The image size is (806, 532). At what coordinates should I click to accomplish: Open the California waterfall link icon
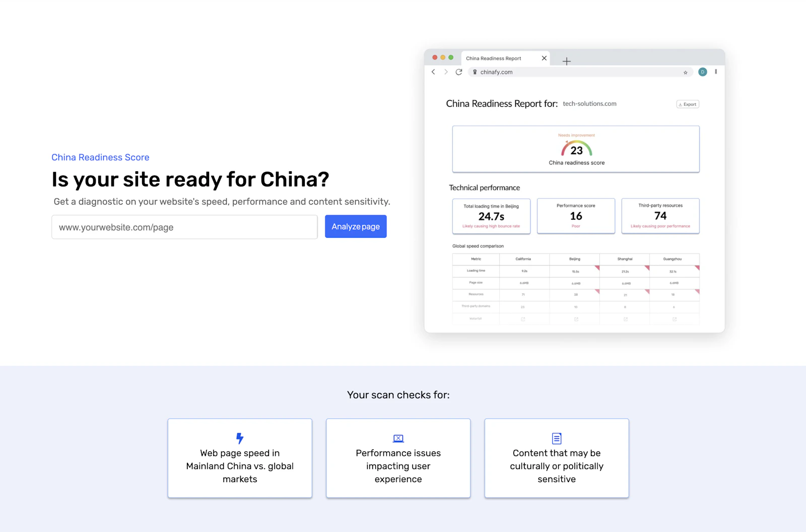click(523, 319)
